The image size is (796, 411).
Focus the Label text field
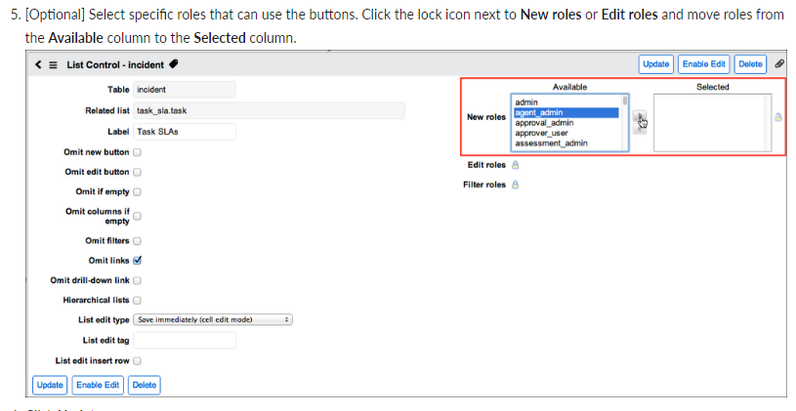coord(184,132)
